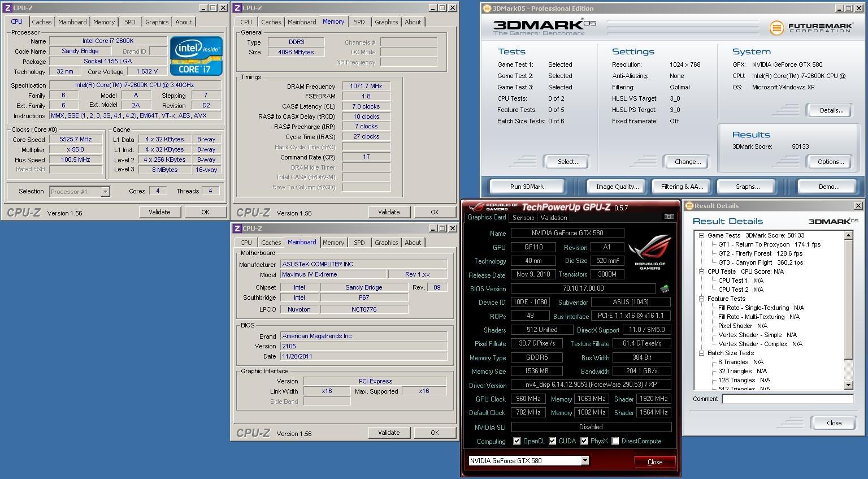Open the NVIDIA GeForce GTX 580 GPU dropdown
This screenshot has height=479, width=868.
(x=585, y=460)
